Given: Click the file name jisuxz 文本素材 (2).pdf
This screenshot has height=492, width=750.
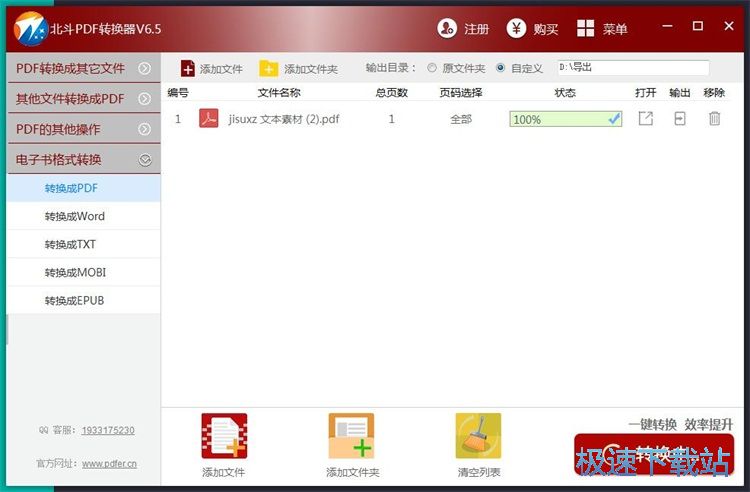Looking at the screenshot, I should tap(284, 119).
